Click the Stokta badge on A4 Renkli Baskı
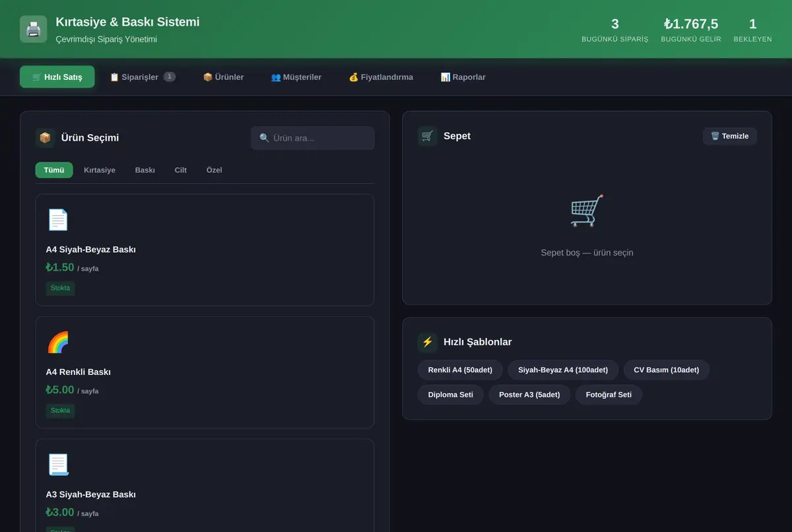 coord(61,411)
